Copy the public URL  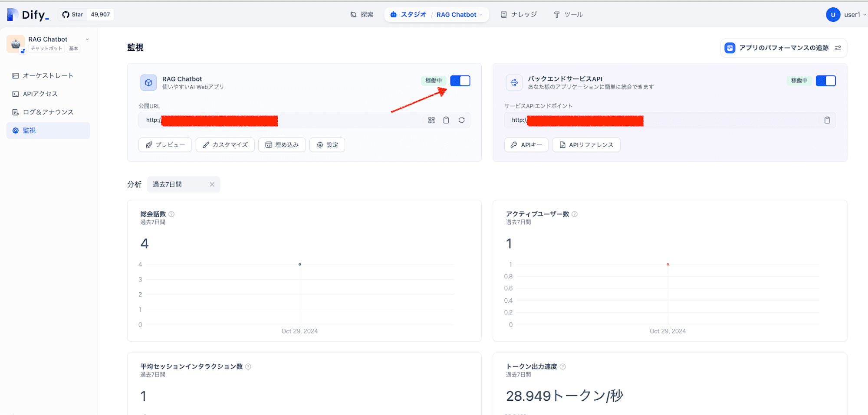446,120
